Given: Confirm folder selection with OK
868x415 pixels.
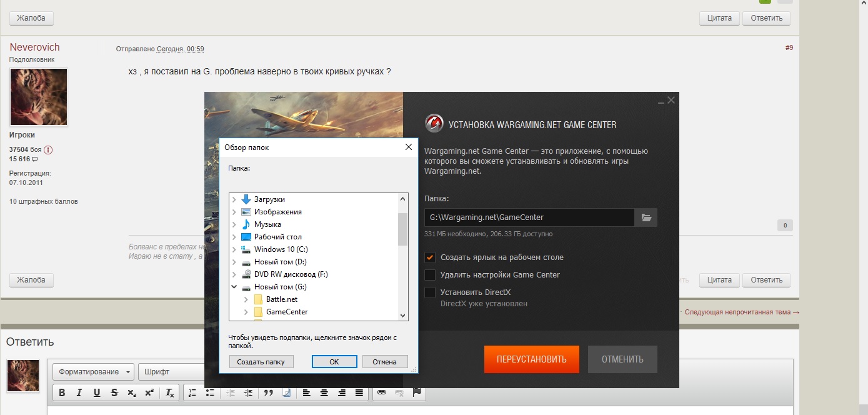Looking at the screenshot, I should tap(334, 362).
